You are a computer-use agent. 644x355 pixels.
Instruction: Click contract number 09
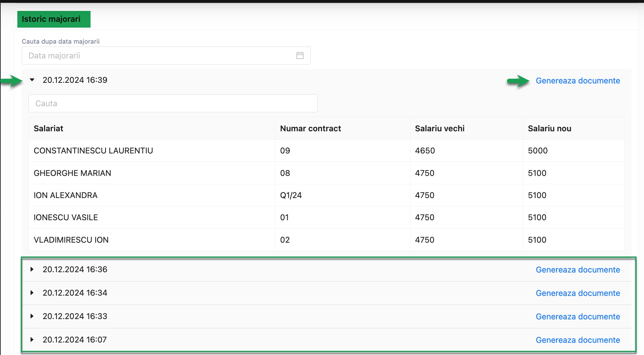coord(285,151)
